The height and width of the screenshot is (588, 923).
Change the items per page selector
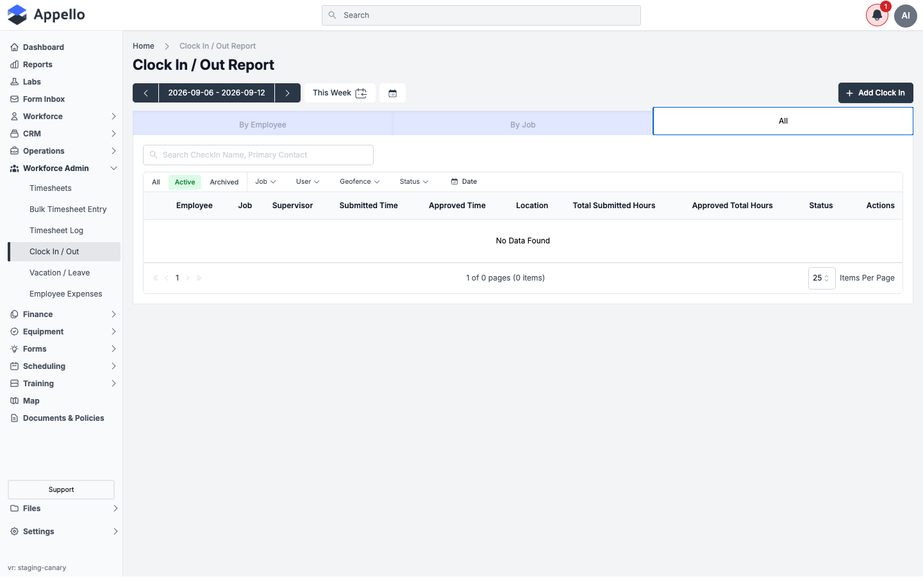(x=822, y=278)
